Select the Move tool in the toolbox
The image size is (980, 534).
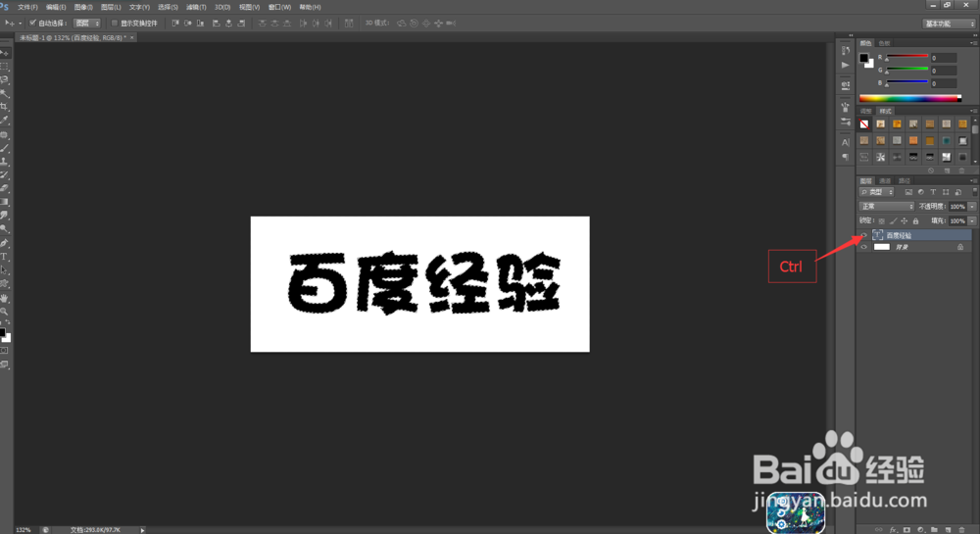[4, 53]
